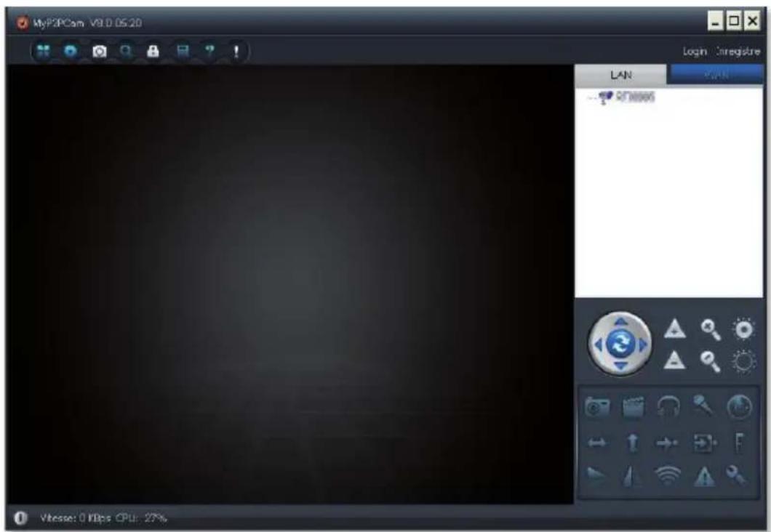Open help via question mark icon

pos(210,51)
